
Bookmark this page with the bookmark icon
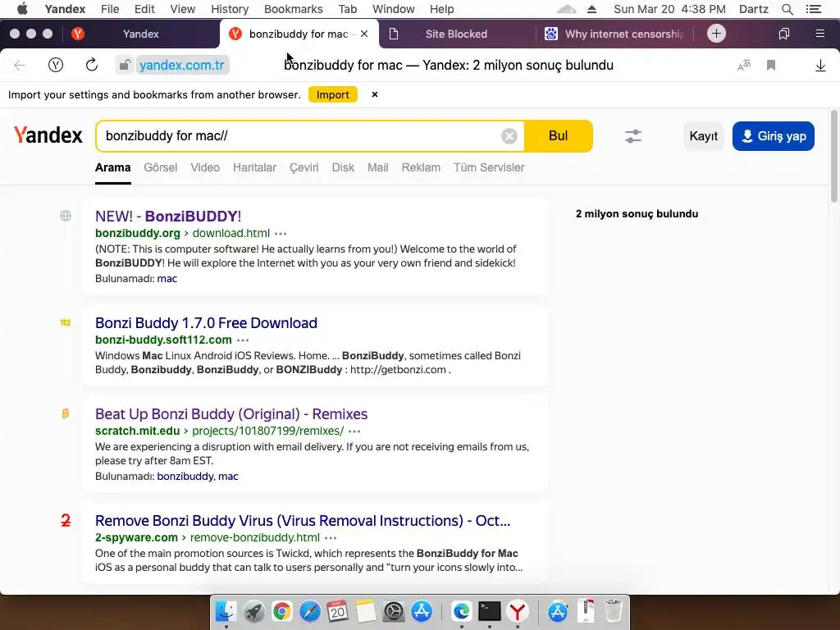point(771,66)
